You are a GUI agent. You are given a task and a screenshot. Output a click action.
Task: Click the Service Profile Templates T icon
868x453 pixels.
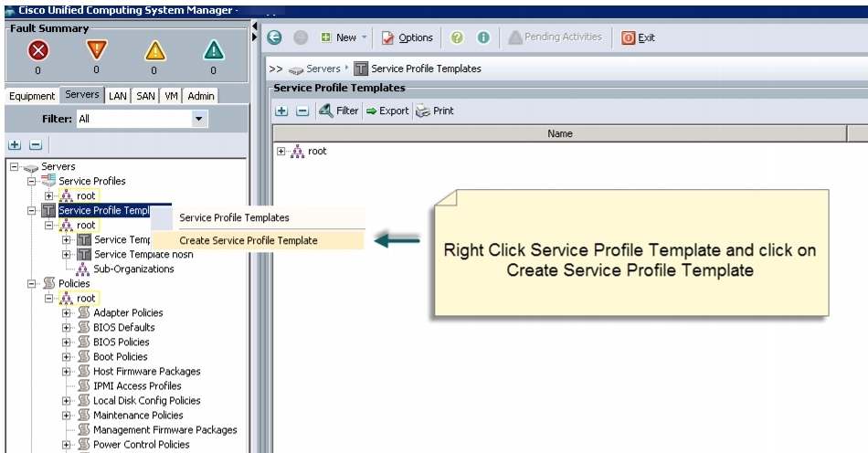click(x=48, y=210)
